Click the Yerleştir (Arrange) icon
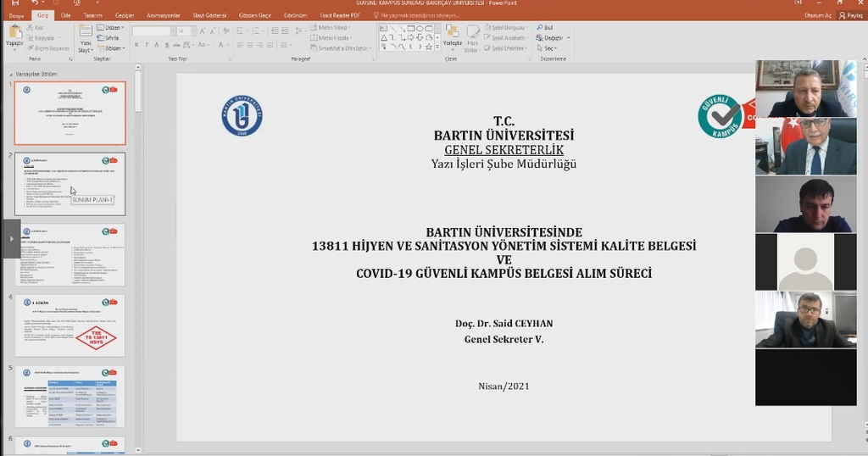The width and height of the screenshot is (868, 456). click(453, 32)
